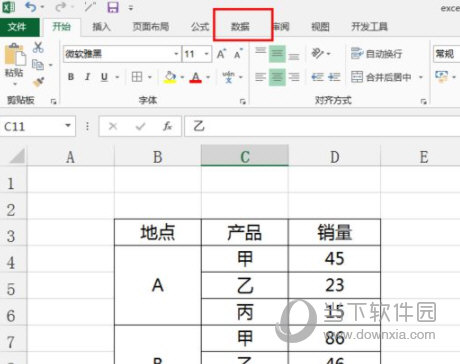The width and height of the screenshot is (460, 364).
Task: Toggle center horizontal alignment icon
Action: click(x=277, y=77)
